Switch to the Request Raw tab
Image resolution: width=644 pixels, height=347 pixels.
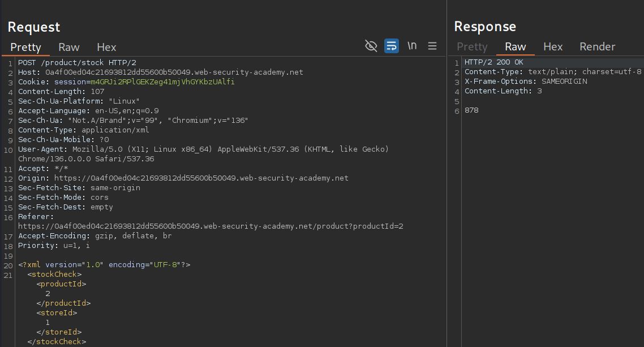coord(69,48)
